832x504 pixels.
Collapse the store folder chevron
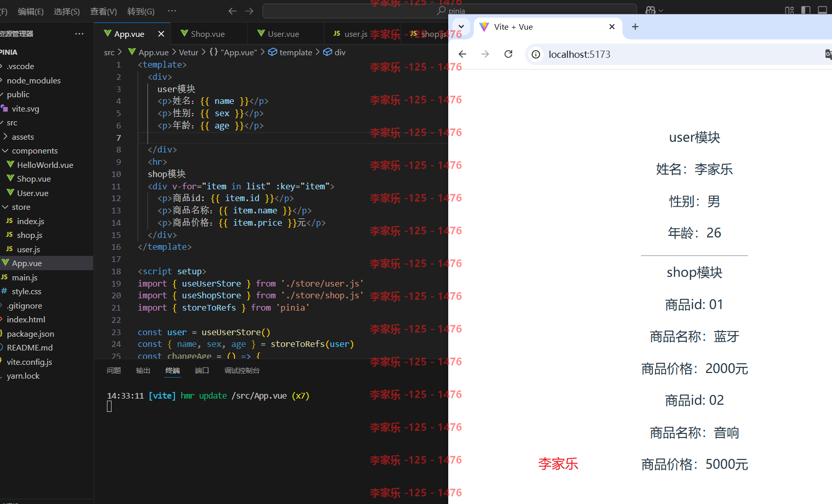[6, 207]
